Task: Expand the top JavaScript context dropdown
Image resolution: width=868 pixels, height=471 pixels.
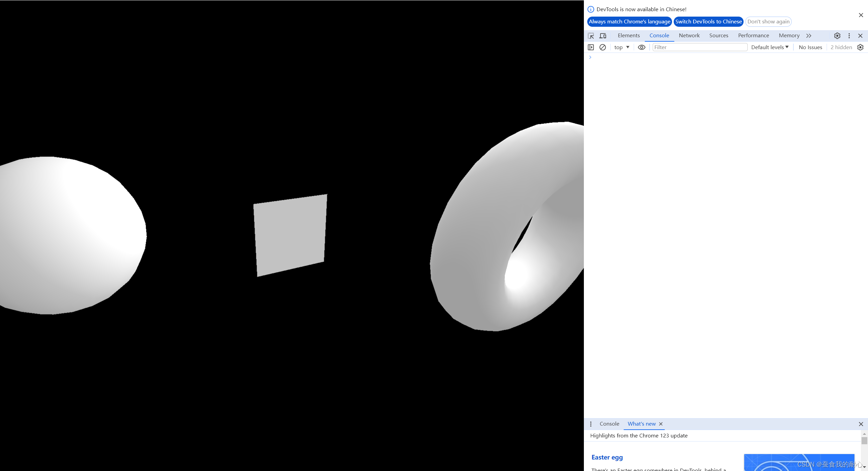Action: coord(622,47)
